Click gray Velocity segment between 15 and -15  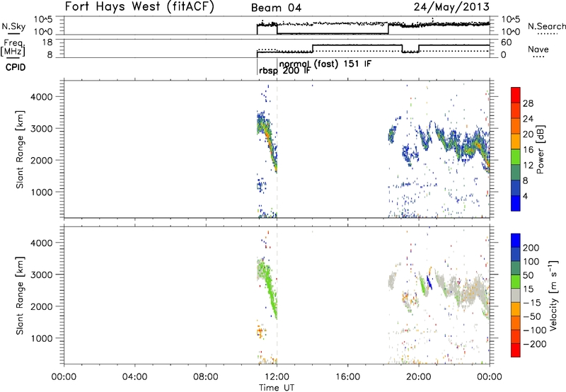click(516, 295)
